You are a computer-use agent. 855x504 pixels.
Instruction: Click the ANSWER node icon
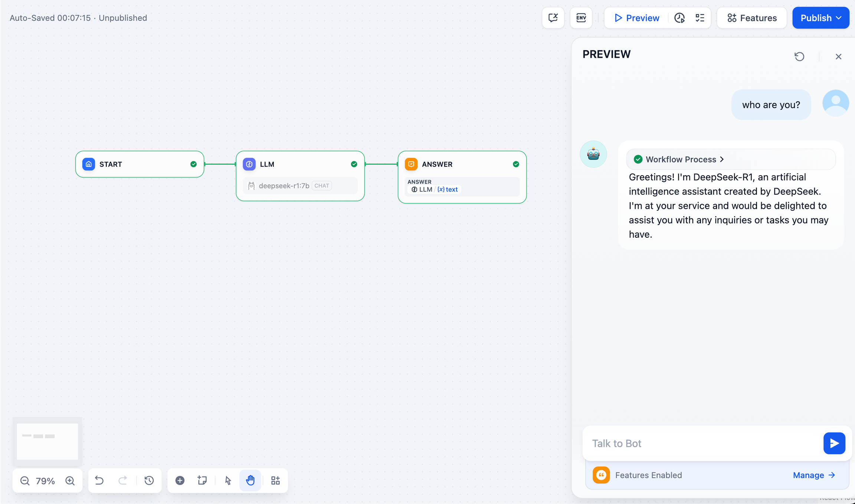412,164
